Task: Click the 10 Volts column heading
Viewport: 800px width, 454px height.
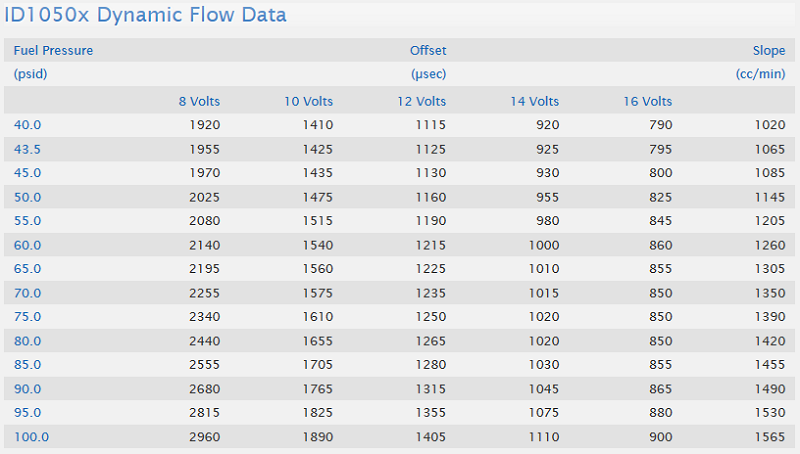Action: [x=309, y=101]
